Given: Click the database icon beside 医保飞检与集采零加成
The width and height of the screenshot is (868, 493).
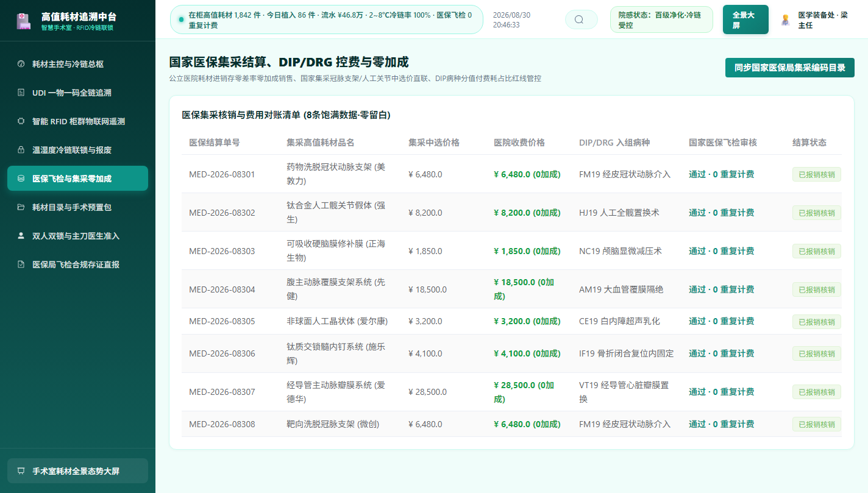Looking at the screenshot, I should click(x=21, y=179).
